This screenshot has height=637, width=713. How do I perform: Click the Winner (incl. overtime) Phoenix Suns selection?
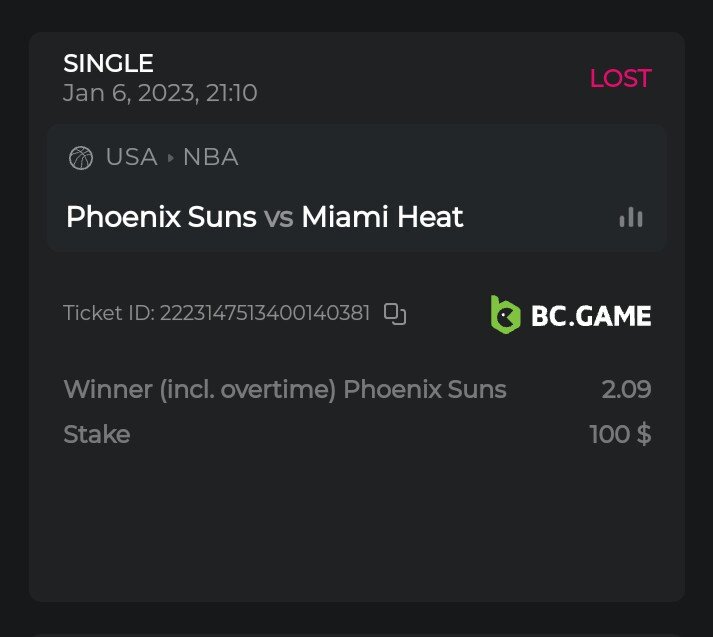(285, 389)
